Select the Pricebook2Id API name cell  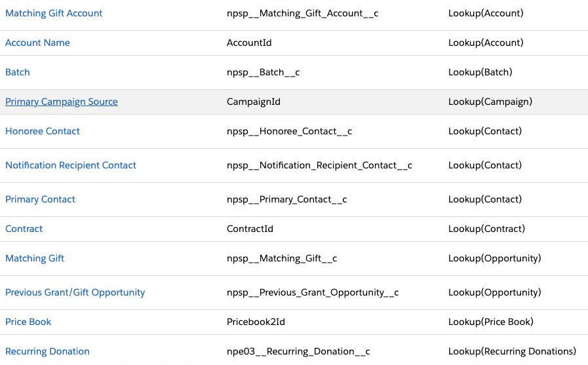click(256, 322)
